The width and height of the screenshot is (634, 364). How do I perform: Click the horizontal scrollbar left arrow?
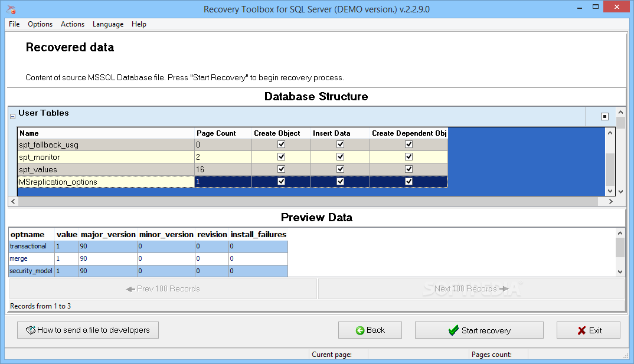click(x=13, y=201)
